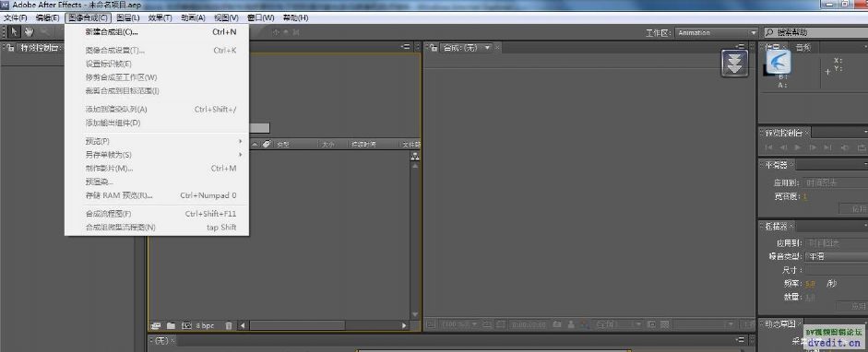Viewport: 868px width, 352px height.
Task: Toggle the lock on effect controls panel
Action: click(10, 48)
